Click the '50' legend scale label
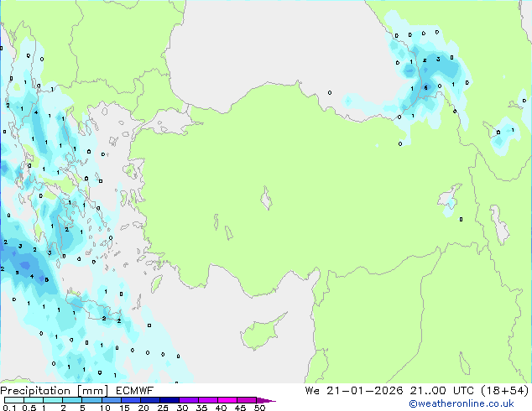This screenshot has width=532, height=411. pos(259,408)
